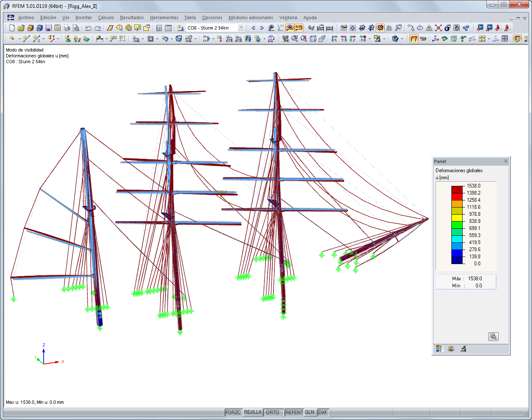Toggle FORZC snap mode

[x=234, y=413]
